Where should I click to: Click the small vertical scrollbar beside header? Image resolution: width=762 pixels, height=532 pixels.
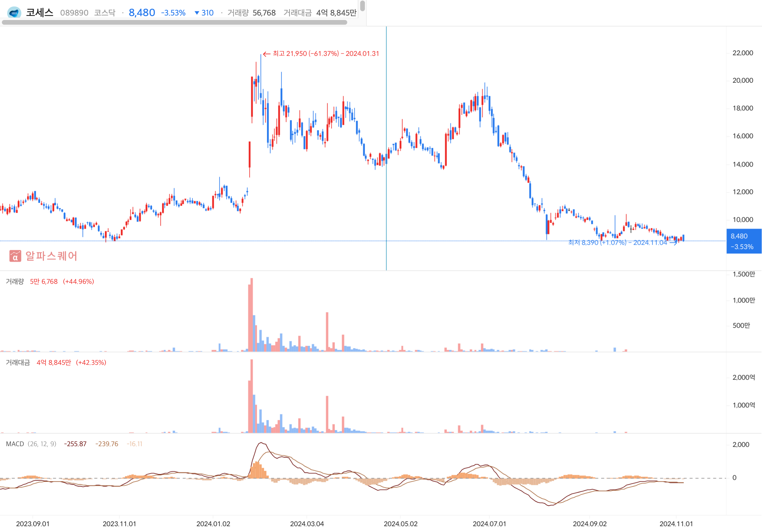[362, 6]
